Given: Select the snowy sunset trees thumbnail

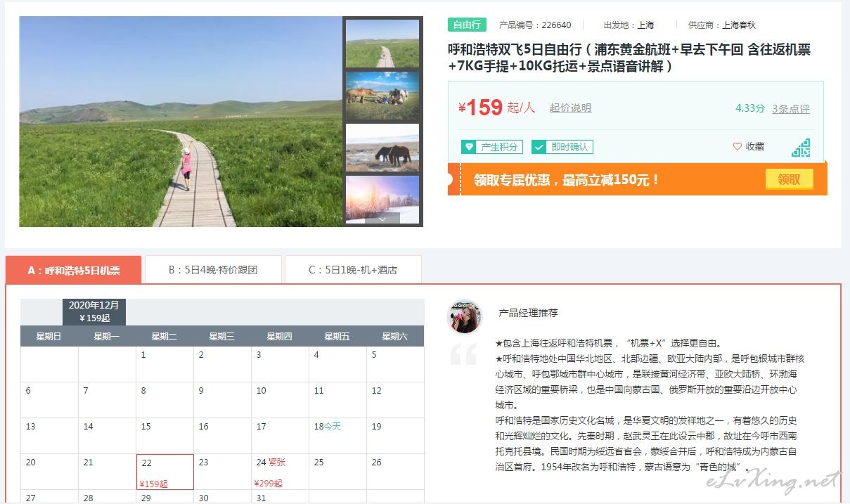Looking at the screenshot, I should (382, 198).
